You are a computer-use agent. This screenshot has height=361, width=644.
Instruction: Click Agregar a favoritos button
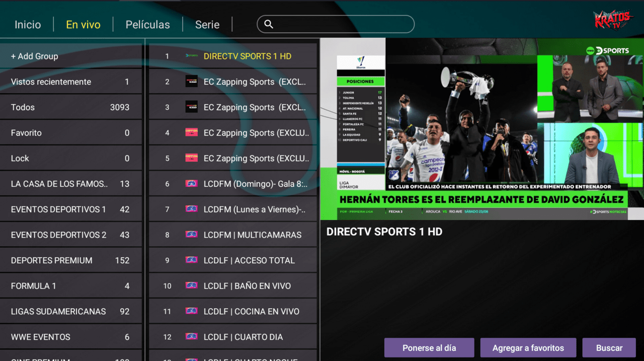coord(528,348)
